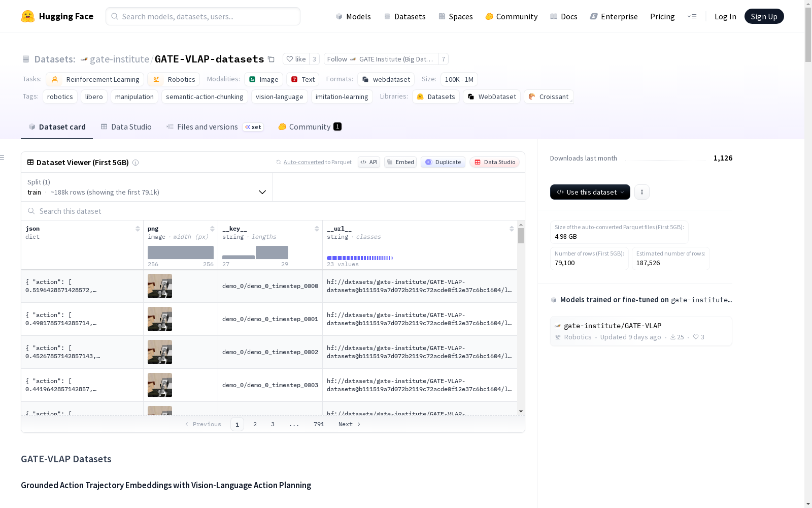Open the Auto-converted to Parquet link
This screenshot has width=812, height=508.
(317, 162)
